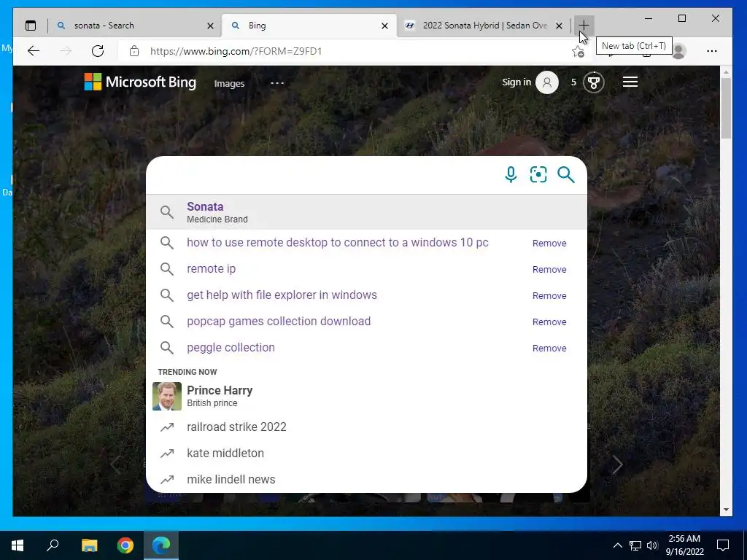The width and height of the screenshot is (747, 560).
Task: Start voice search with microphone
Action: point(511,174)
